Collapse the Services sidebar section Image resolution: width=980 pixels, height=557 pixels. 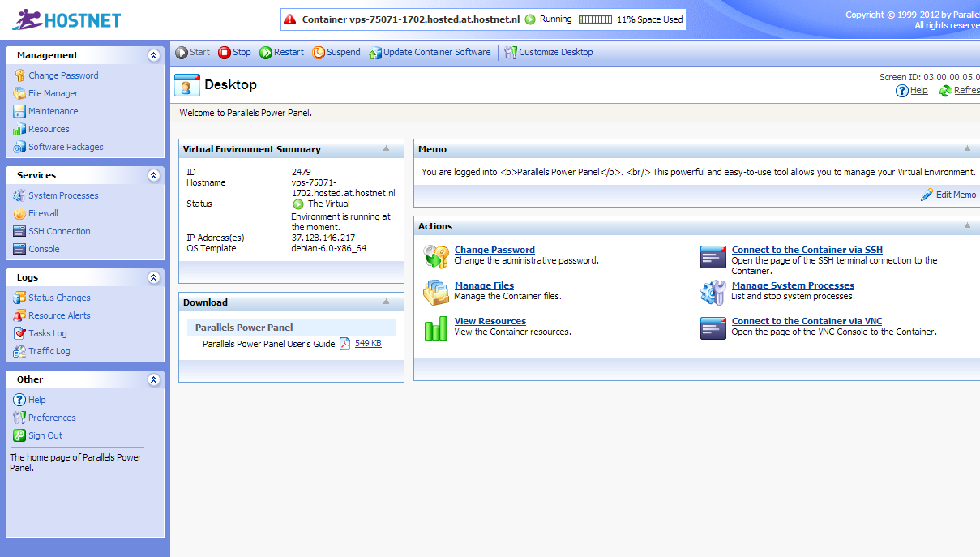153,176
